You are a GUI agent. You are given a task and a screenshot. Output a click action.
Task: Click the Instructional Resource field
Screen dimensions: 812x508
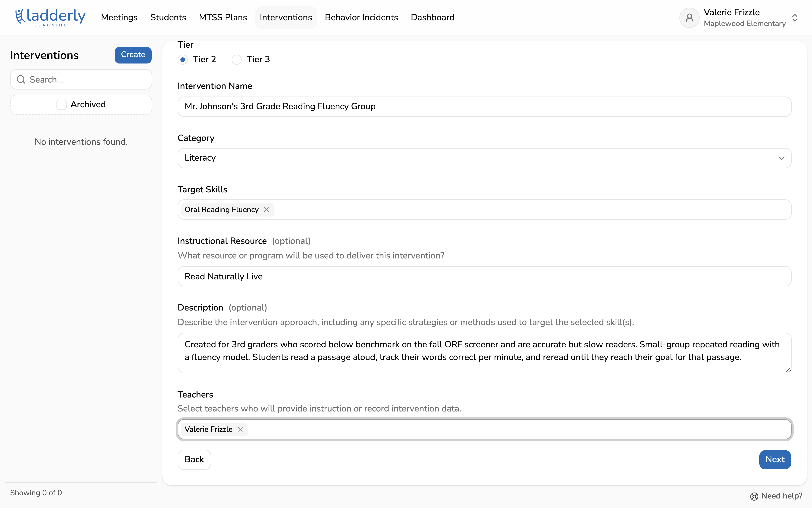pos(484,276)
